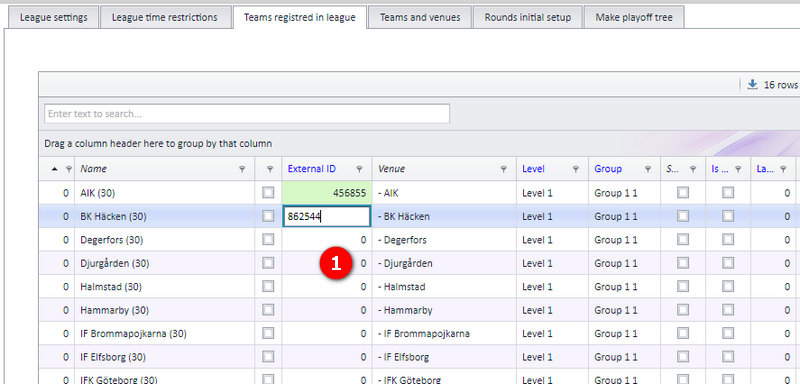
Task: Open filter pin on Venue column
Action: click(x=504, y=169)
